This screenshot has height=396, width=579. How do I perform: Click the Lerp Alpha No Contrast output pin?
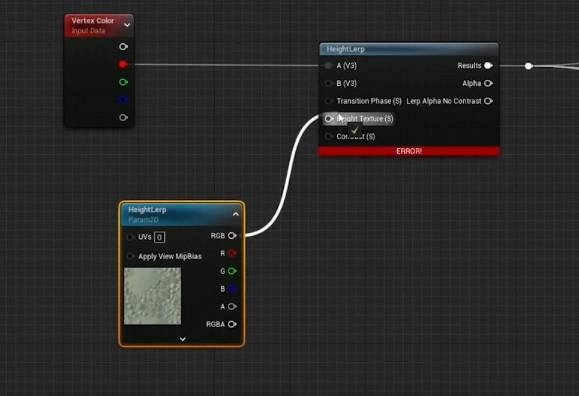click(x=488, y=101)
